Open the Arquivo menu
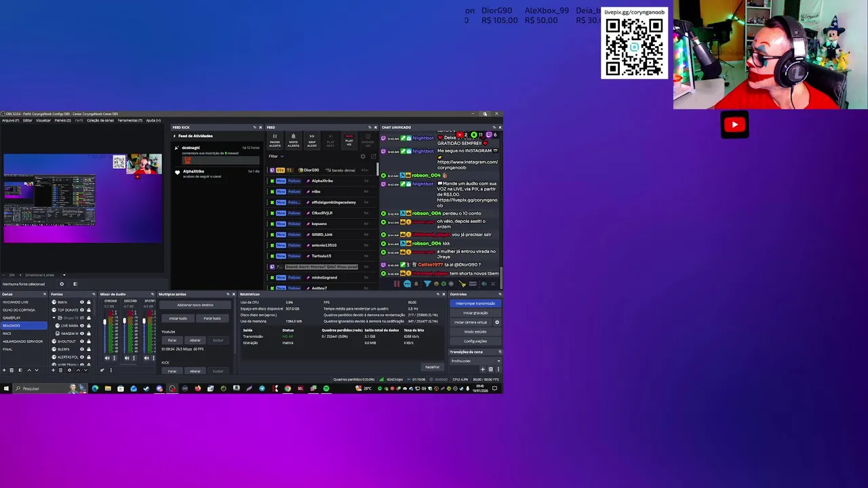The image size is (868, 488). (10, 121)
